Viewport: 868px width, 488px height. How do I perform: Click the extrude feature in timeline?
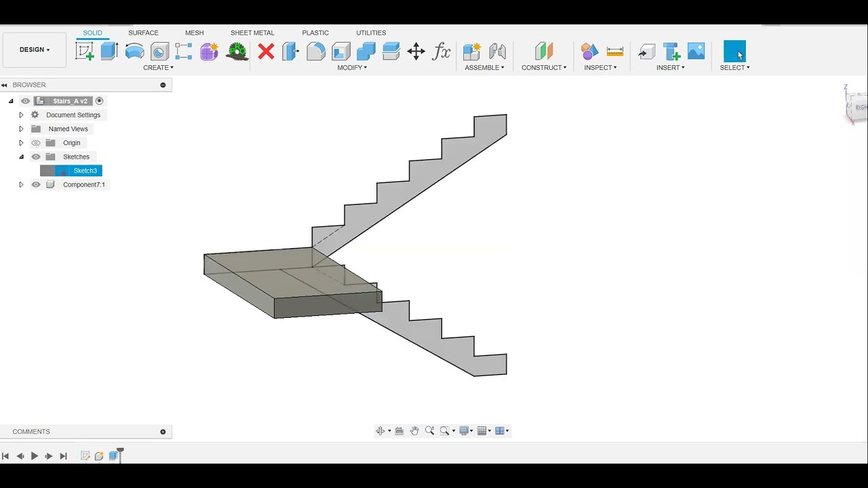tap(113, 456)
